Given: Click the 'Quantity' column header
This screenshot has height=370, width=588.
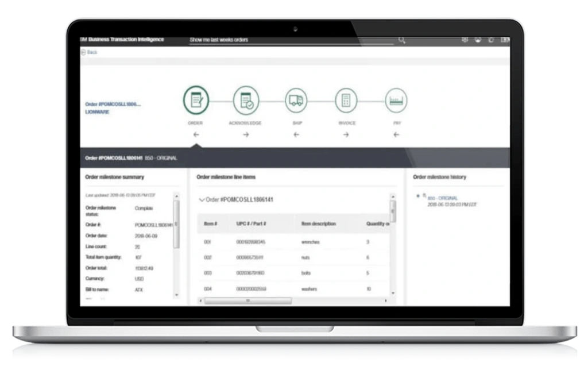Looking at the screenshot, I should (378, 223).
